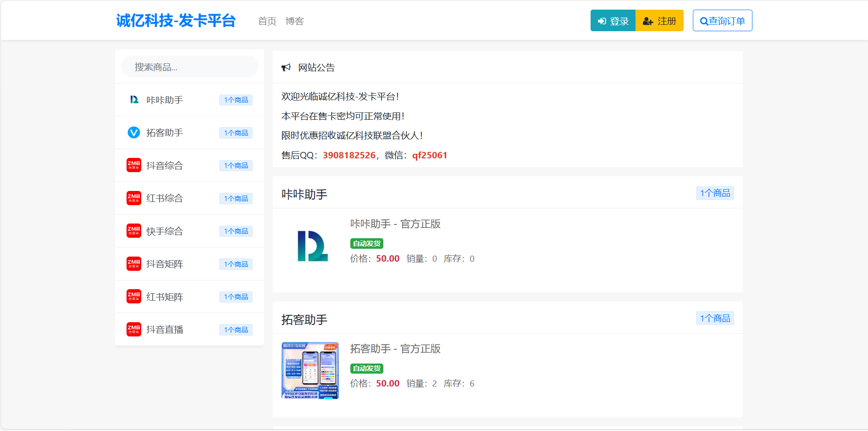This screenshot has height=431, width=868.
Task: Click the ZM icon beside 红书矩阵
Action: 134,297
